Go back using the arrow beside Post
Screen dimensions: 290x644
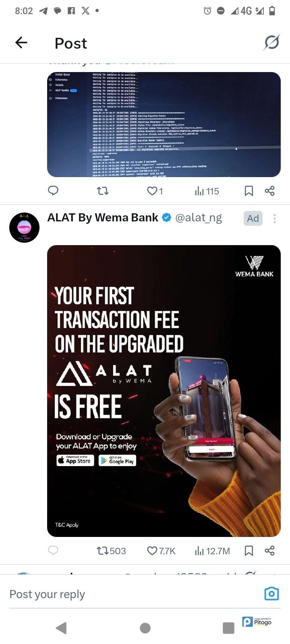(21, 42)
